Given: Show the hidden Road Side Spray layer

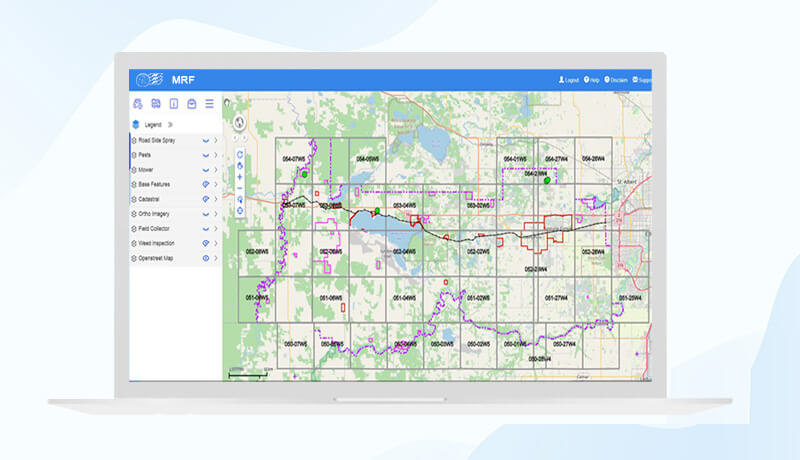Looking at the screenshot, I should [x=206, y=141].
